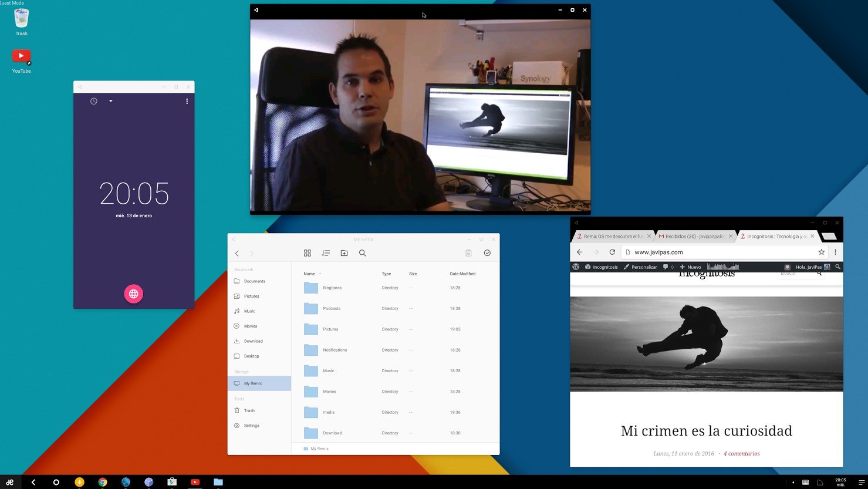
Task: Select Download in the Bookmark sidebar
Action: tap(253, 341)
